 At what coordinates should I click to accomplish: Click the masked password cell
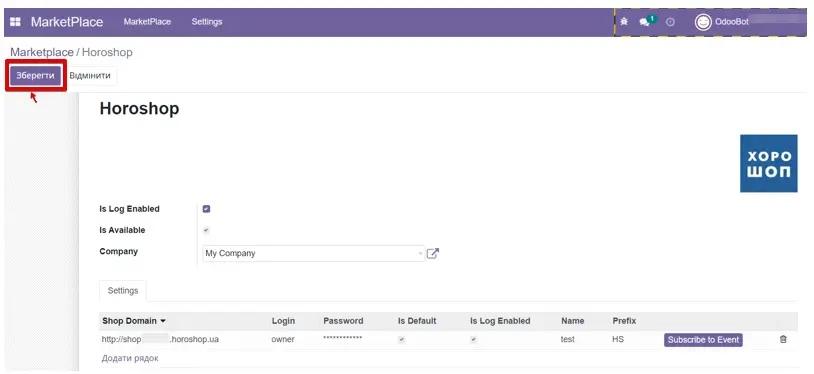343,339
